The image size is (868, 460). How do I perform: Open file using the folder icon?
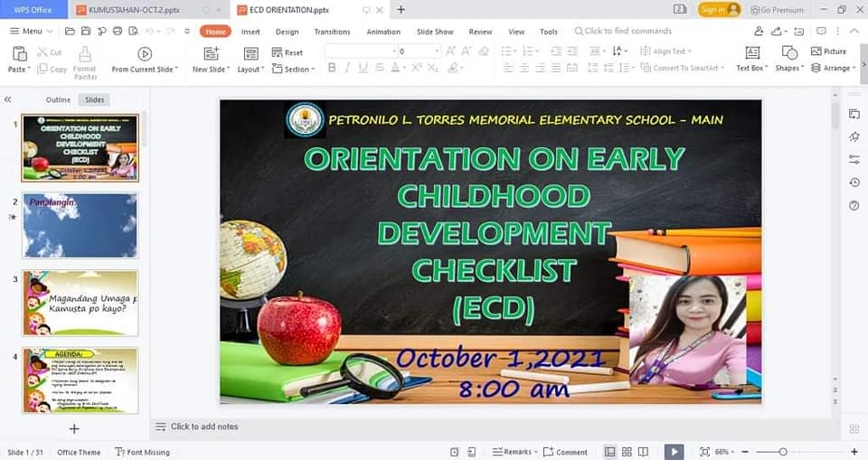coord(70,31)
